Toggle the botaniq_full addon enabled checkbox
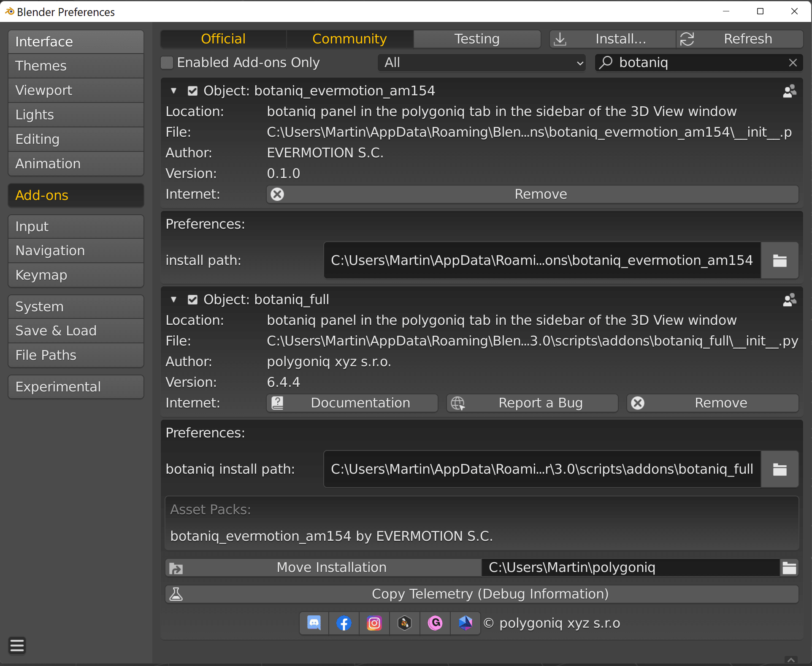The height and width of the screenshot is (666, 812). (193, 300)
